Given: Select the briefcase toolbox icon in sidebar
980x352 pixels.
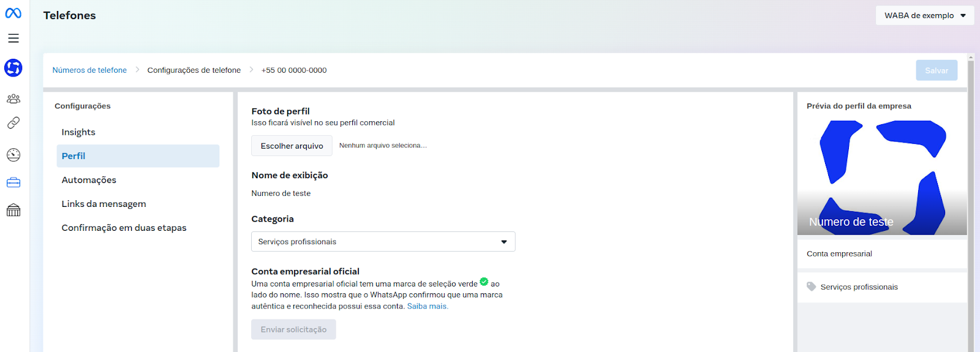Looking at the screenshot, I should tap(13, 182).
